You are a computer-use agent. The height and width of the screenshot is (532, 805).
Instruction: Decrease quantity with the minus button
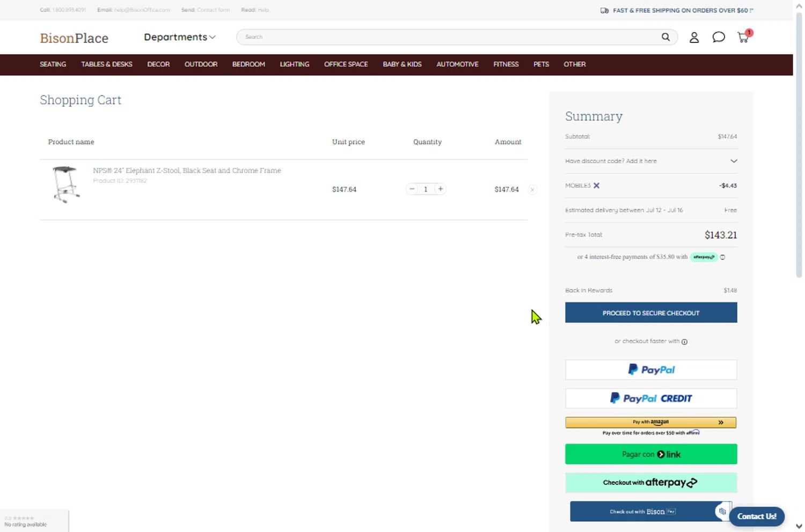tap(412, 189)
